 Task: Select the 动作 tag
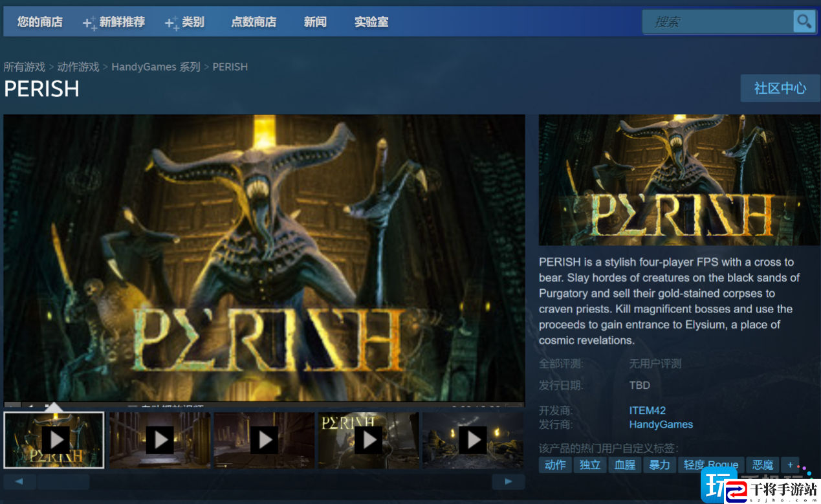pyautogui.click(x=555, y=465)
